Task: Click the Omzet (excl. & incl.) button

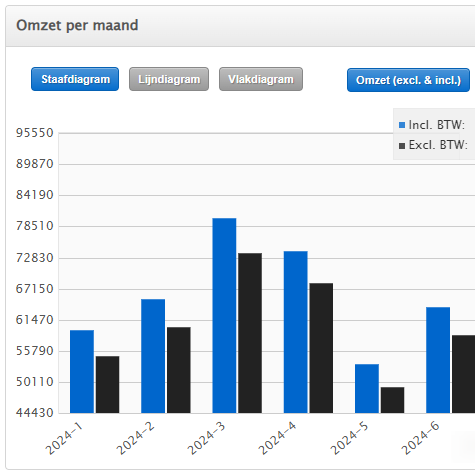Action: (x=408, y=80)
